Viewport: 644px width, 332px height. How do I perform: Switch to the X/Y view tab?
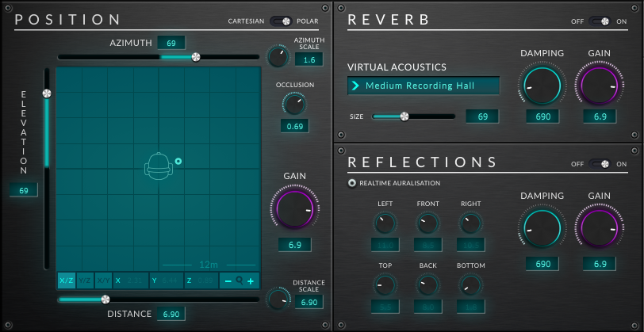[x=103, y=280]
